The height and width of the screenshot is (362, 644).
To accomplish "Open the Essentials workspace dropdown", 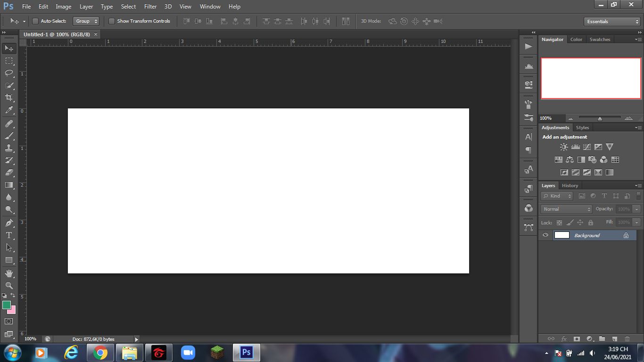I will (611, 22).
